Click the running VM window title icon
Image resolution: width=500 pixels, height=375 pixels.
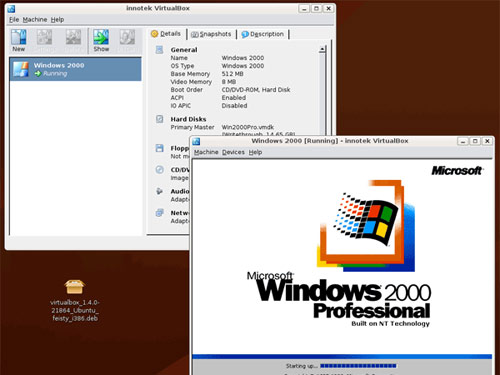tap(196, 141)
